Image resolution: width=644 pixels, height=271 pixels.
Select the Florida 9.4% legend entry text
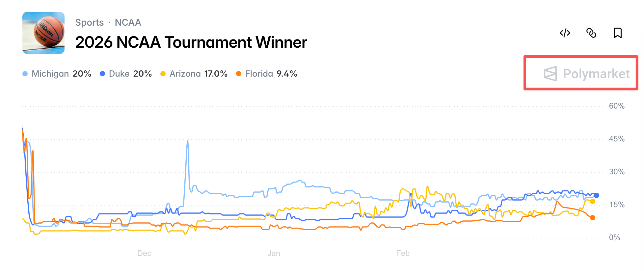pyautogui.click(x=271, y=74)
